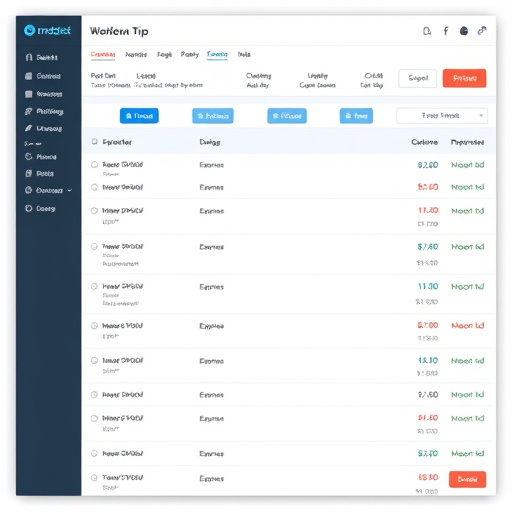Click the document search icon in the header
Viewport: 512px width, 512px height.
click(427, 31)
